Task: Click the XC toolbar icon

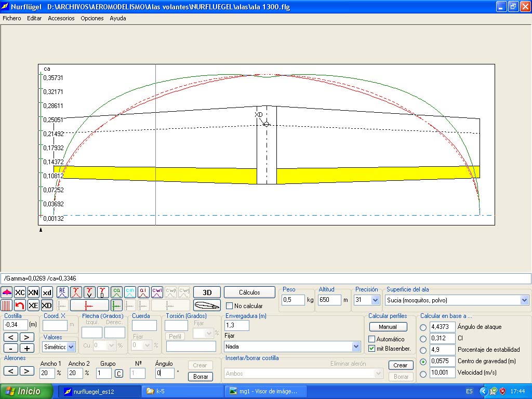Action: [20, 292]
